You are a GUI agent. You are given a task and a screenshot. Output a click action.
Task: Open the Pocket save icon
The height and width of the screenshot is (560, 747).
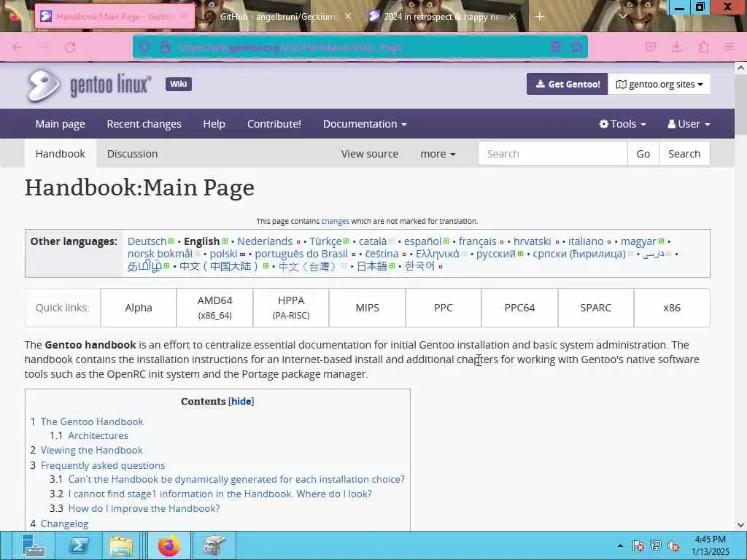650,47
